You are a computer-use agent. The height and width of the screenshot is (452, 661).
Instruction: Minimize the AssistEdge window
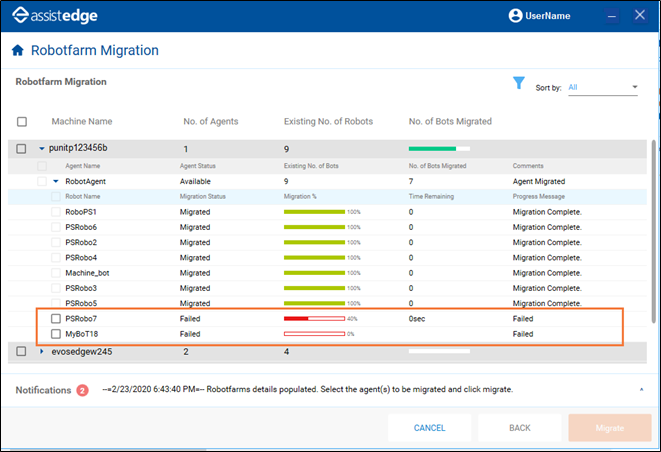[x=612, y=16]
